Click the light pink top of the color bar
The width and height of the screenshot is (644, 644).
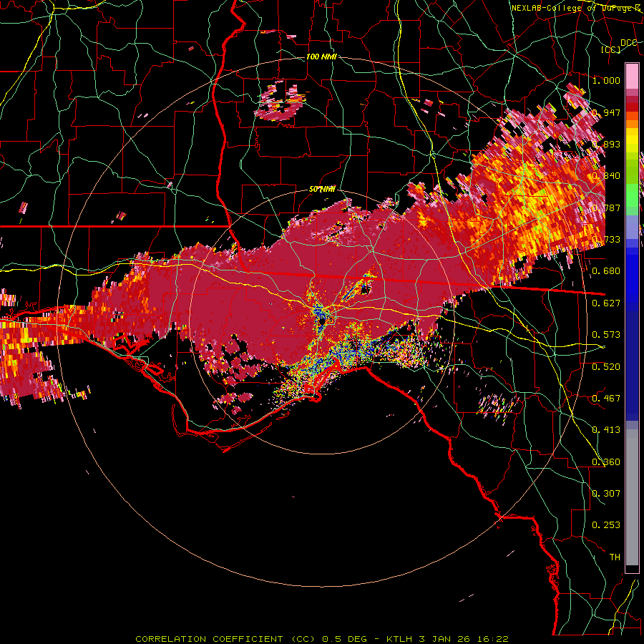632,77
